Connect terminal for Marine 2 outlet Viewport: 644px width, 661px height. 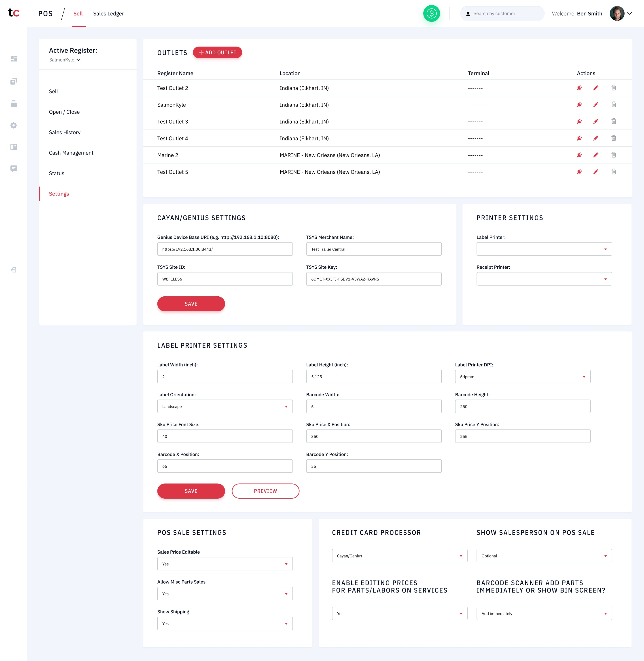click(x=579, y=155)
